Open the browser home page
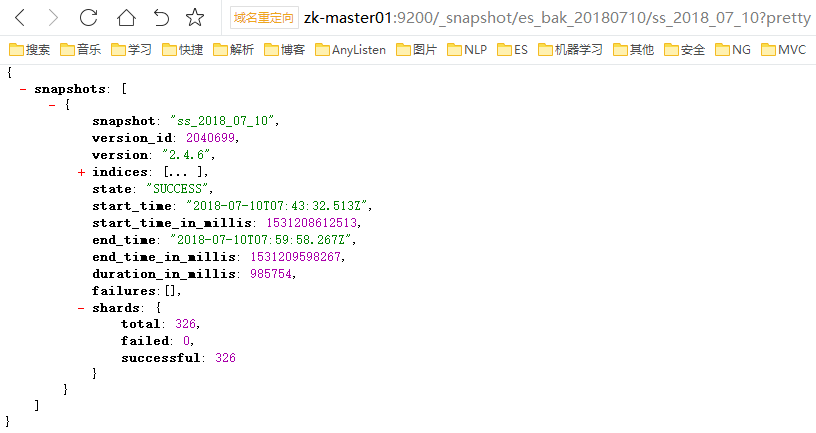This screenshot has height=433, width=816. 126,18
